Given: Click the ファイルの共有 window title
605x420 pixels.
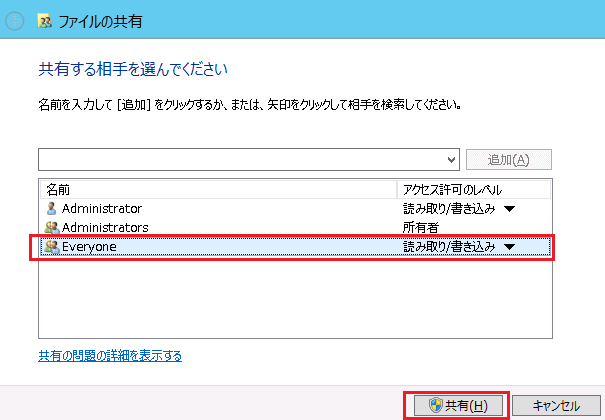Looking at the screenshot, I should [100, 21].
